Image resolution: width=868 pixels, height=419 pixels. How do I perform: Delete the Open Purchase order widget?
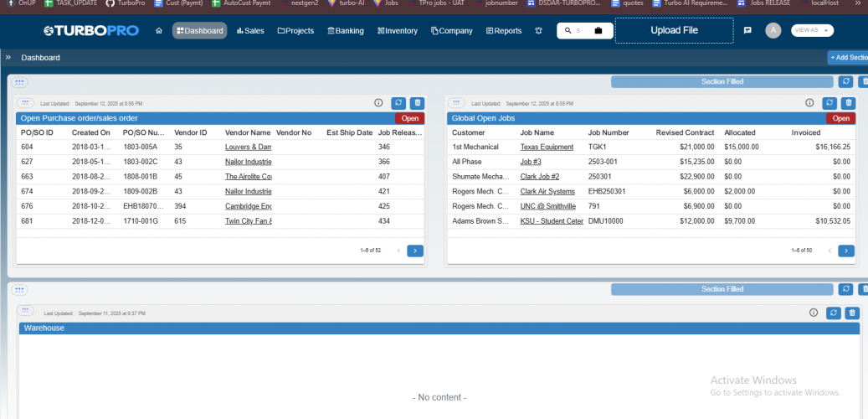pyautogui.click(x=418, y=103)
